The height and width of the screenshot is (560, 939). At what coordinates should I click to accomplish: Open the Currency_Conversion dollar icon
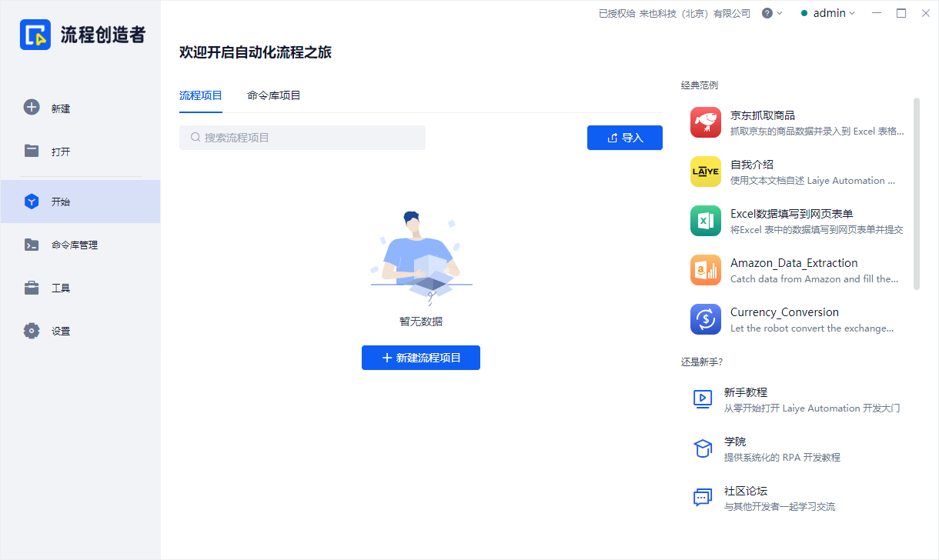pyautogui.click(x=705, y=319)
